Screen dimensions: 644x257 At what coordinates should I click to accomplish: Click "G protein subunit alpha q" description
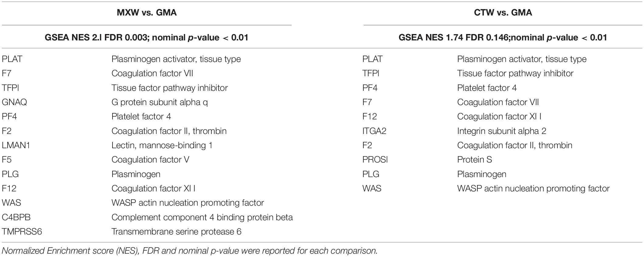[160, 102]
